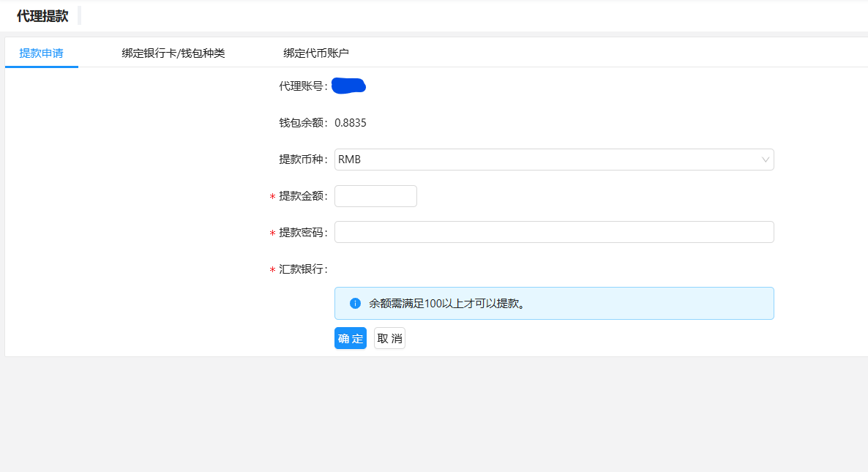Click the 提款密码 password input field
This screenshot has height=472, width=868.
(x=553, y=232)
